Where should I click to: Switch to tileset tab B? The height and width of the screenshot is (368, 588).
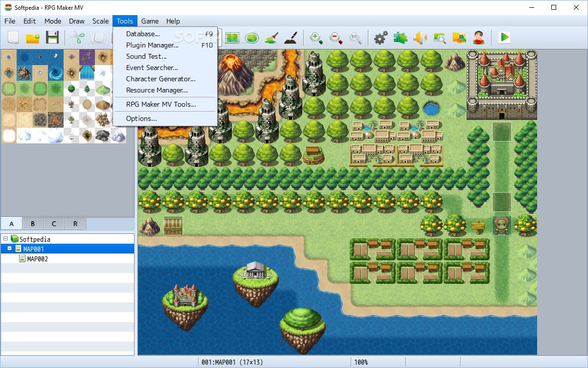coord(33,224)
